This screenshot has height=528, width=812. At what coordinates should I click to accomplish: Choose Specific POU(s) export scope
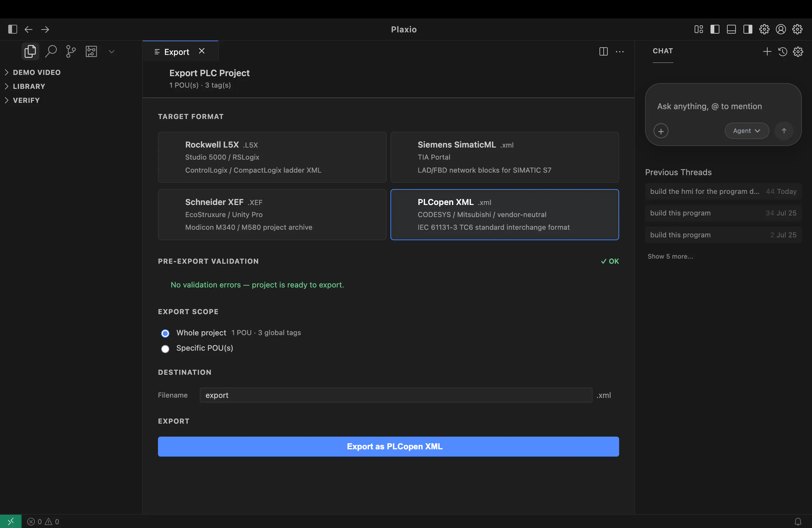coord(165,349)
